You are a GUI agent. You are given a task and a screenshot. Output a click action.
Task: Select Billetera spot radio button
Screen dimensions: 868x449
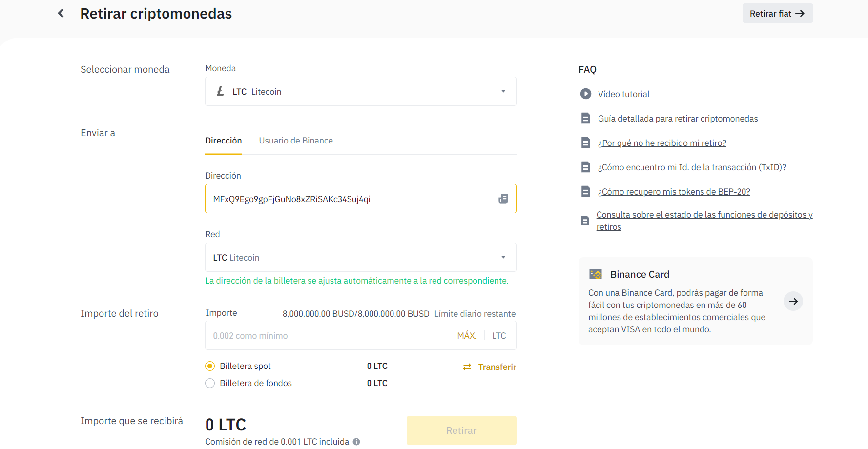pos(210,366)
